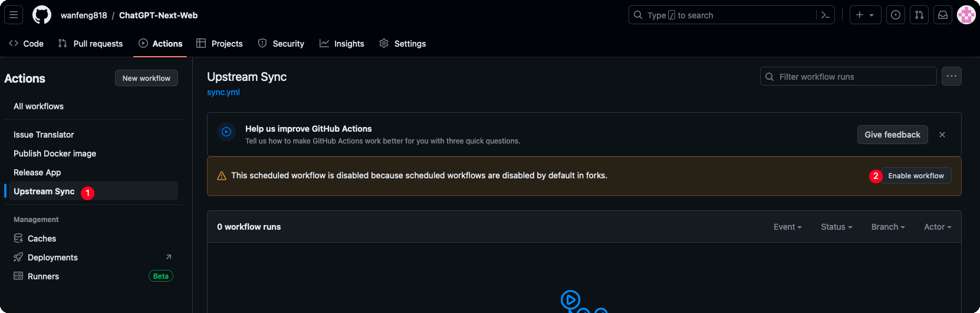This screenshot has height=313, width=980.
Task: Open pull requests icon in header
Action: click(919, 15)
